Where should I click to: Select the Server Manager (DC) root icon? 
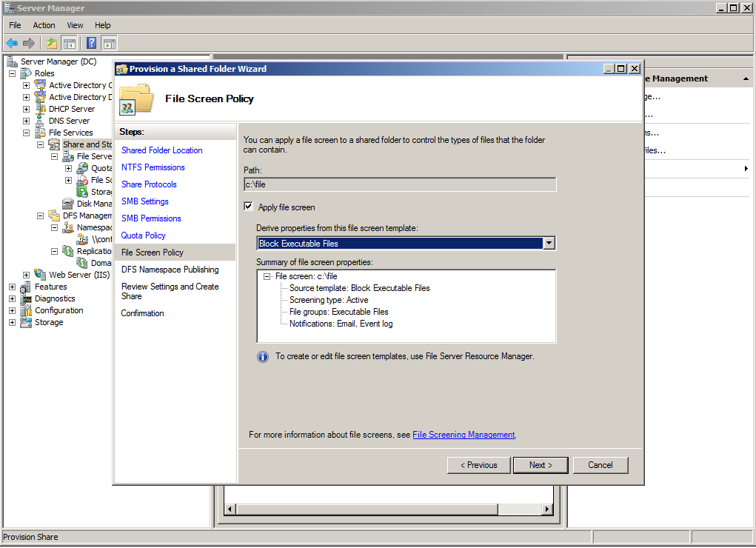12,61
